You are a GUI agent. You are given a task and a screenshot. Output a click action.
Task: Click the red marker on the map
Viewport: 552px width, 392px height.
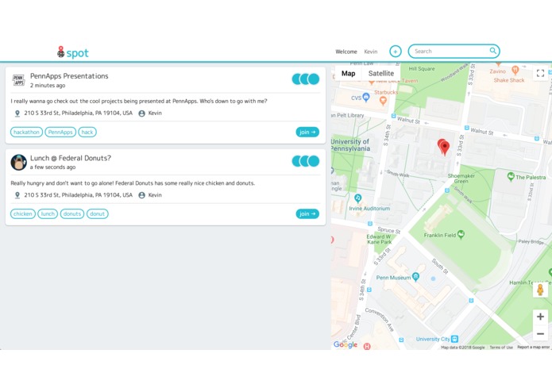(x=444, y=147)
